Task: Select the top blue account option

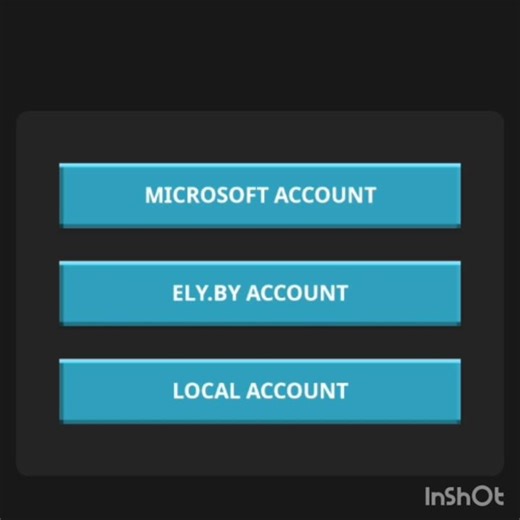Action: (260, 196)
